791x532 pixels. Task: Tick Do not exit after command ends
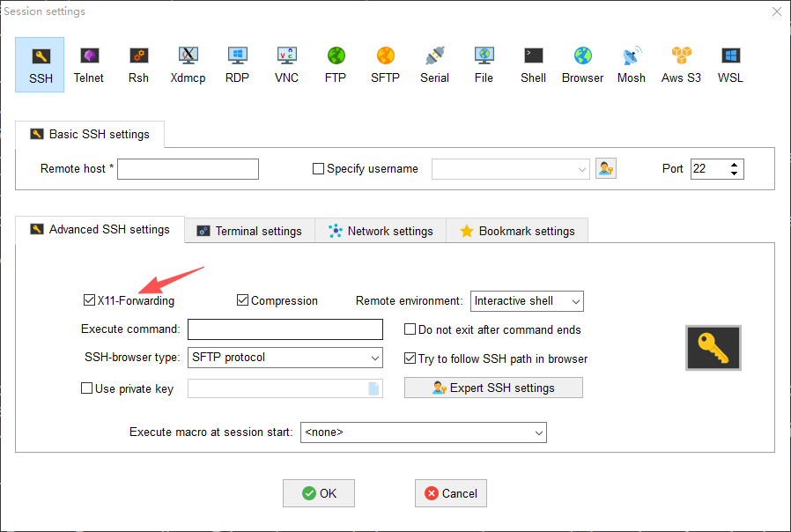[410, 329]
